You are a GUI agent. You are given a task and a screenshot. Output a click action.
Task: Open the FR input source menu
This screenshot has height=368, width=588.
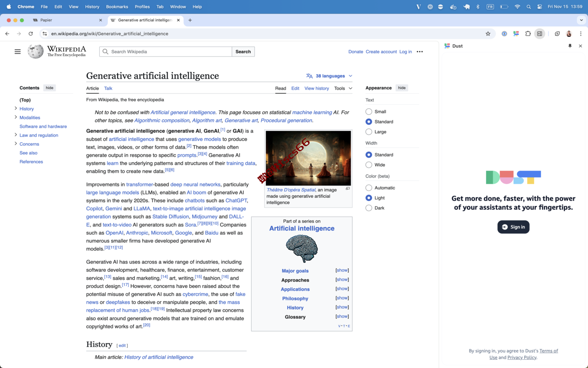(490, 7)
